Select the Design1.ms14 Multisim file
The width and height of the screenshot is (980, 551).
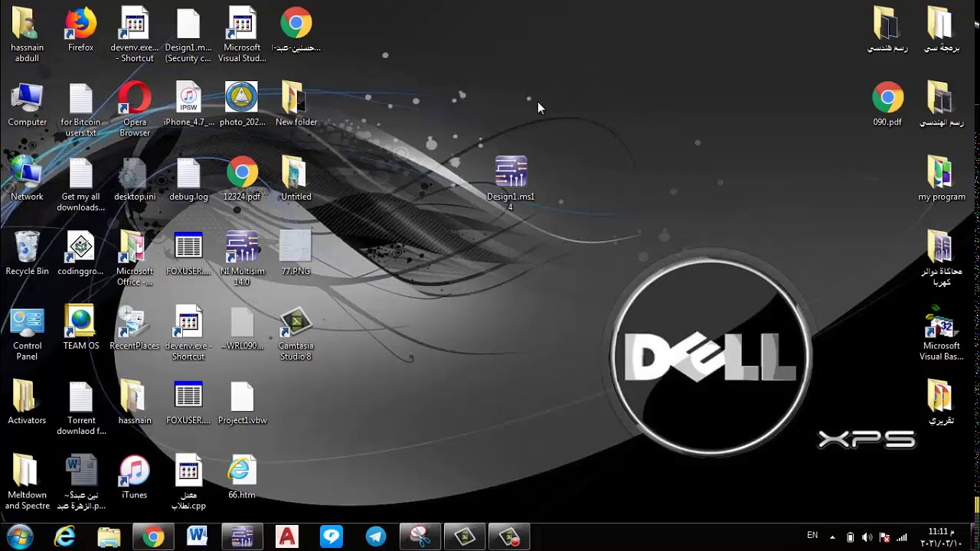[511, 184]
